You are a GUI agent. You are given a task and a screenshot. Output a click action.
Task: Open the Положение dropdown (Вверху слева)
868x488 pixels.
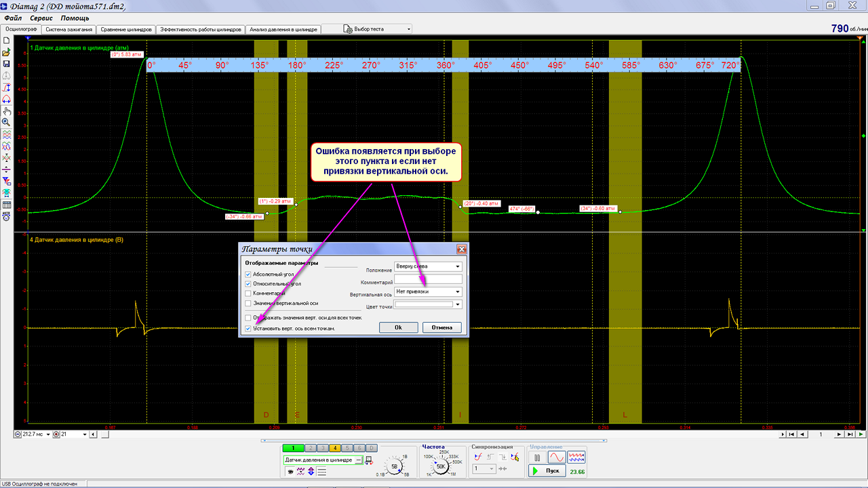coord(428,266)
